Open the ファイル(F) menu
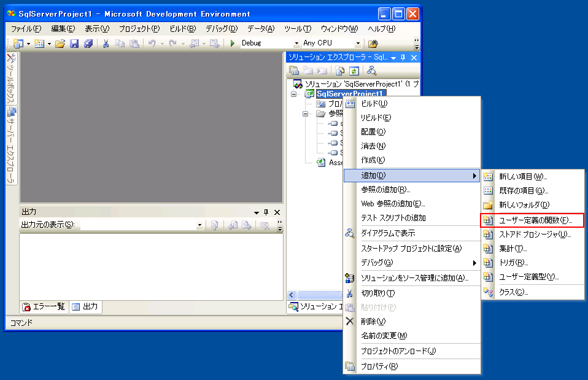This screenshot has width=588, height=380. click(26, 29)
